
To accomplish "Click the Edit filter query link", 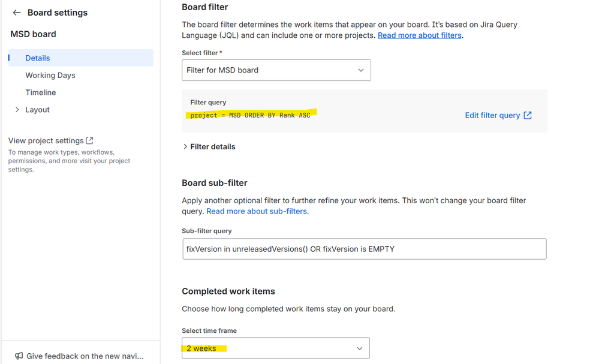I will pyautogui.click(x=492, y=115).
